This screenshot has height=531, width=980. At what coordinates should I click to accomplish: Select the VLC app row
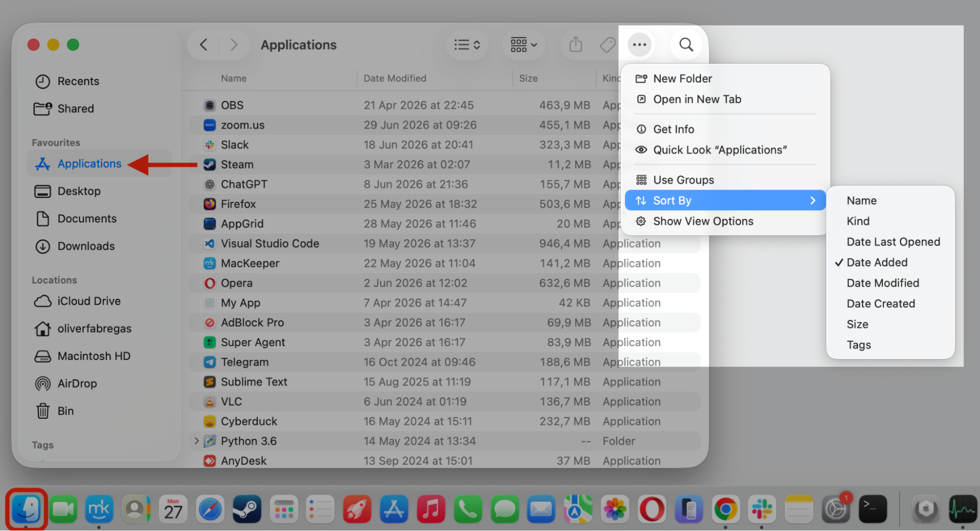click(x=445, y=402)
